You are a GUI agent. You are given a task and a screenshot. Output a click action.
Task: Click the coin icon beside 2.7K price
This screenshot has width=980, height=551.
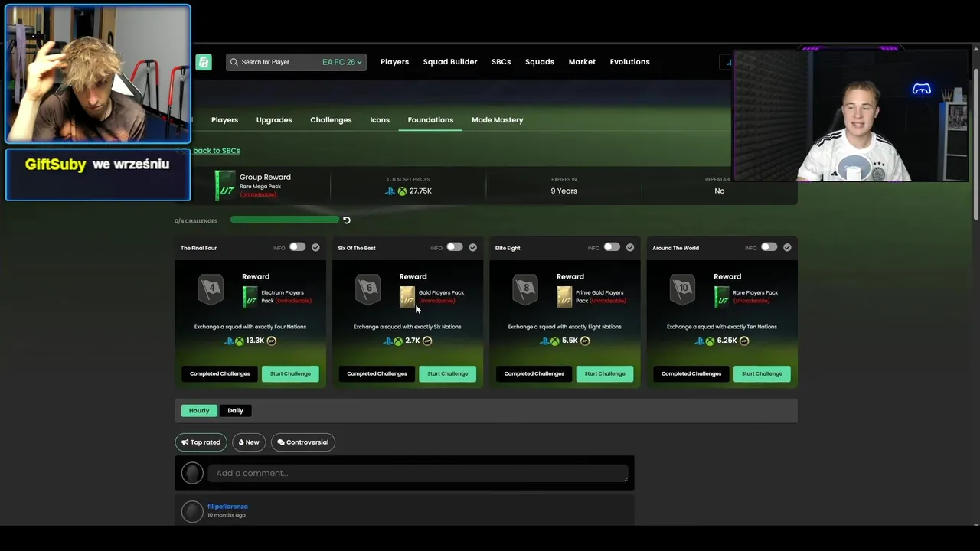(x=427, y=341)
